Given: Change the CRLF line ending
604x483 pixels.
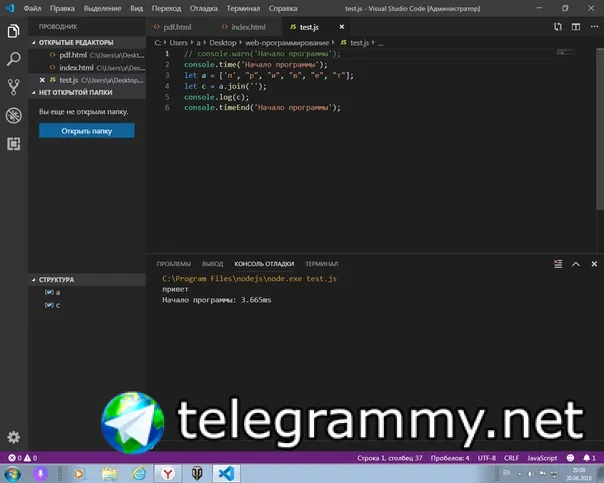Looking at the screenshot, I should coord(511,458).
